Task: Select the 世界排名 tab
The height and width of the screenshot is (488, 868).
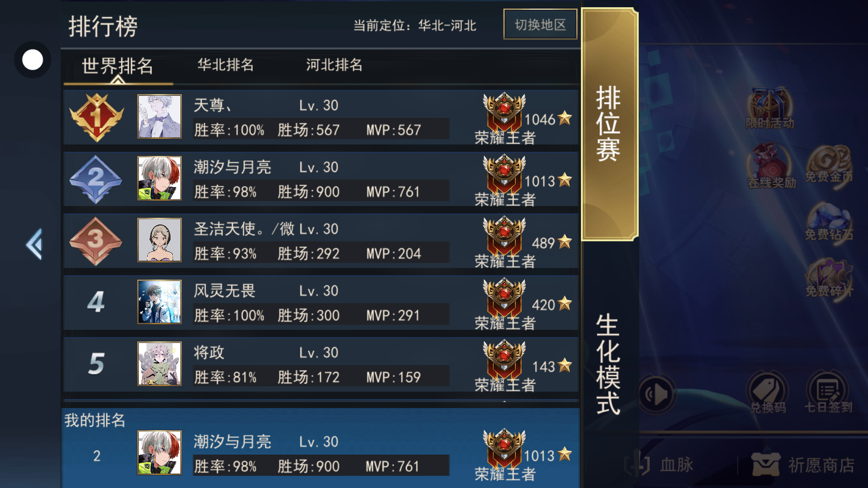Action: pyautogui.click(x=118, y=66)
